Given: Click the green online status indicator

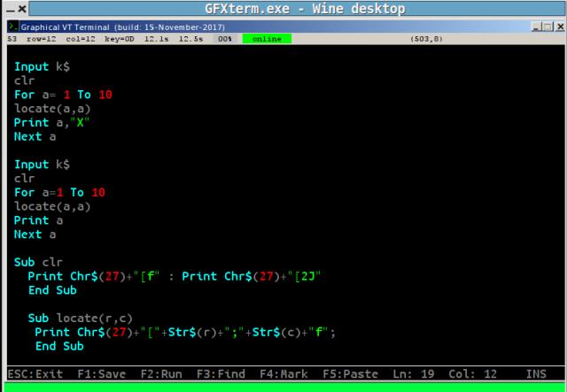Looking at the screenshot, I should point(266,39).
